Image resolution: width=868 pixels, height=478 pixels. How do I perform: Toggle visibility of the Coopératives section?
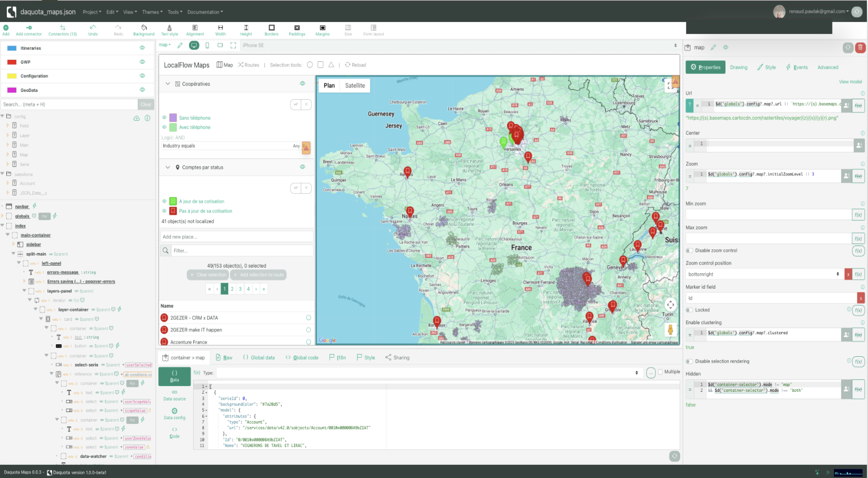[x=302, y=83]
